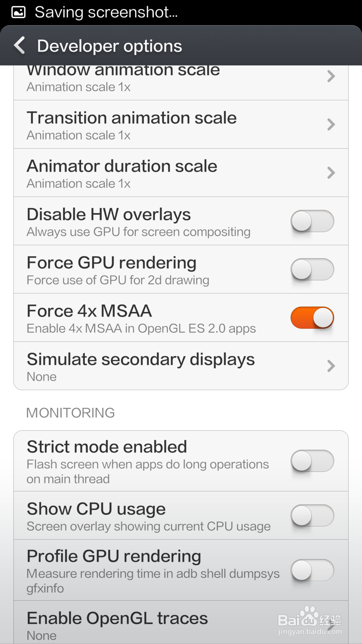Turn on Show CPU usage switch
This screenshot has width=362, height=644.
tap(312, 515)
